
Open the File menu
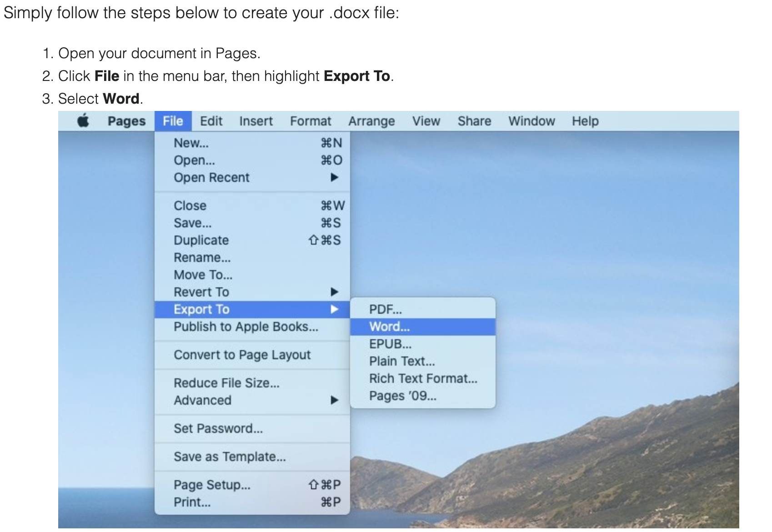tap(173, 121)
